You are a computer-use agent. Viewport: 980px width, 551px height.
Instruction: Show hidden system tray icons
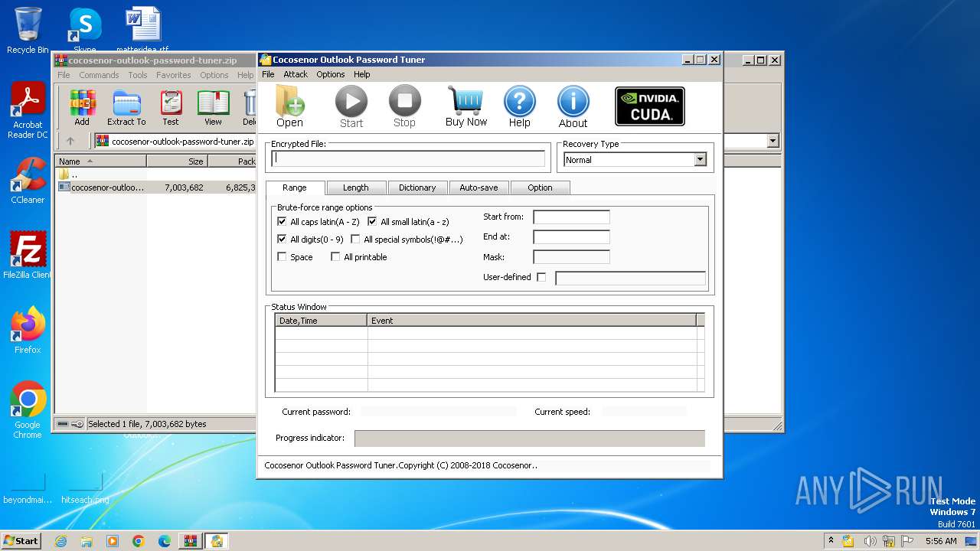(831, 541)
